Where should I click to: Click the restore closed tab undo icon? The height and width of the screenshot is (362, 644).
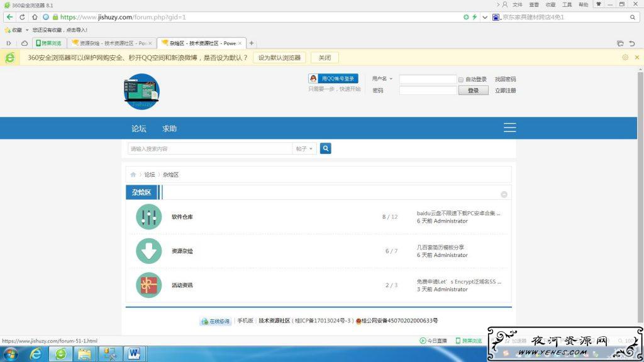pos(632,43)
